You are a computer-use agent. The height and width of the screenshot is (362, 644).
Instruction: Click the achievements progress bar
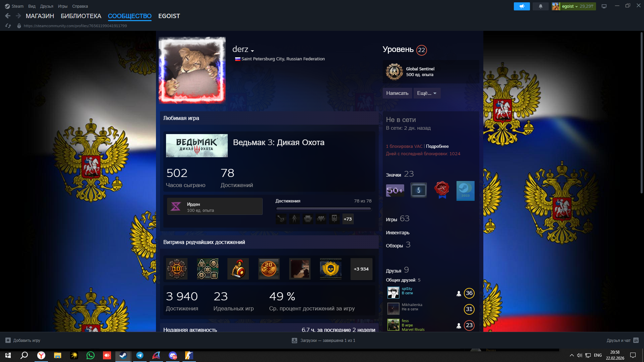[323, 209]
